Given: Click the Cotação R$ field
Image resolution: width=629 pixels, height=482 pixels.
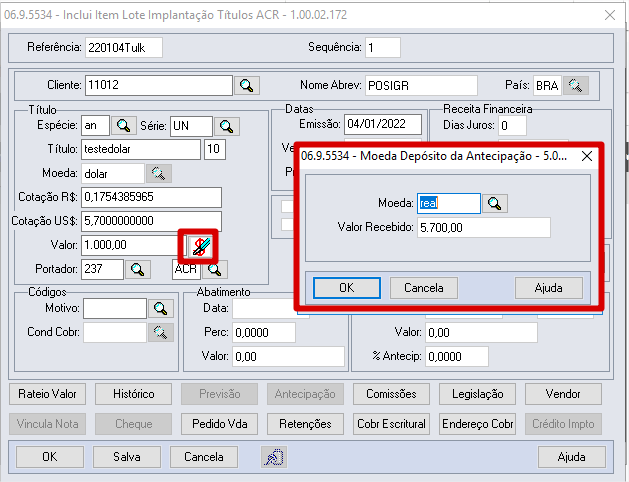Looking at the screenshot, I should [151, 197].
